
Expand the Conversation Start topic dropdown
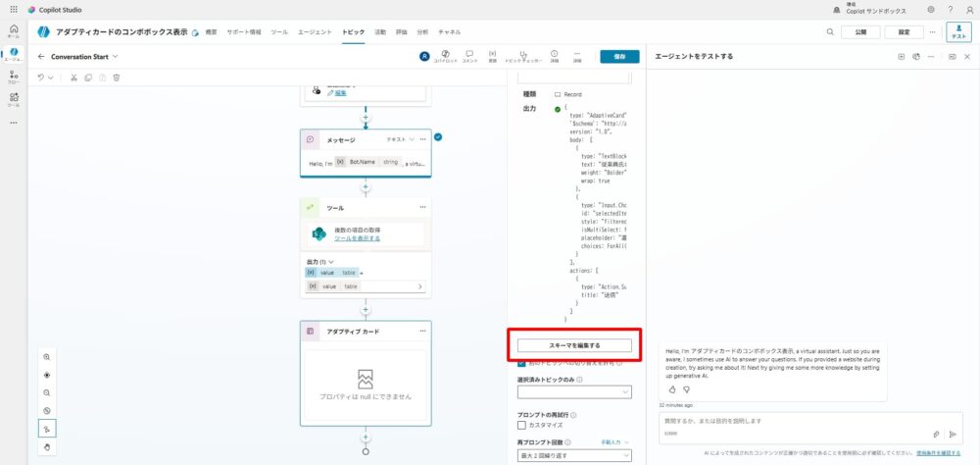tap(116, 57)
